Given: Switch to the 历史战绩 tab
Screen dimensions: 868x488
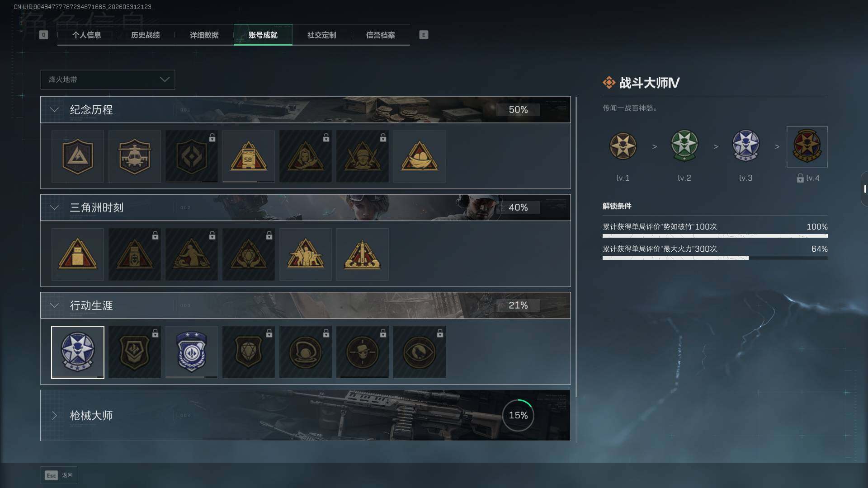Looking at the screenshot, I should click(145, 35).
